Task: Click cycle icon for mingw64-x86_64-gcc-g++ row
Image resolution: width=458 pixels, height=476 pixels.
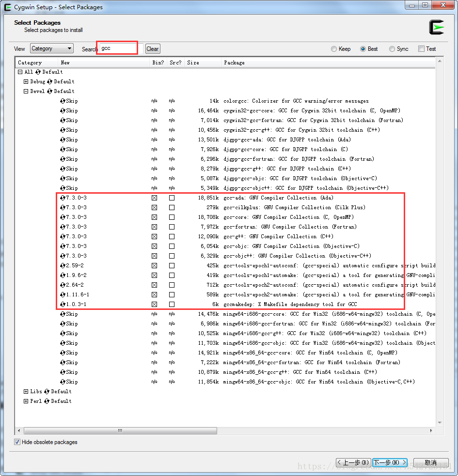Action: pyautogui.click(x=63, y=372)
